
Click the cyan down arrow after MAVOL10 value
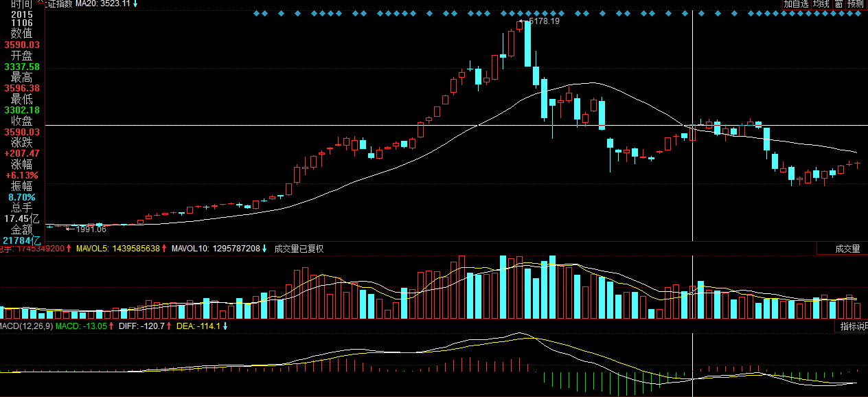coord(264,249)
